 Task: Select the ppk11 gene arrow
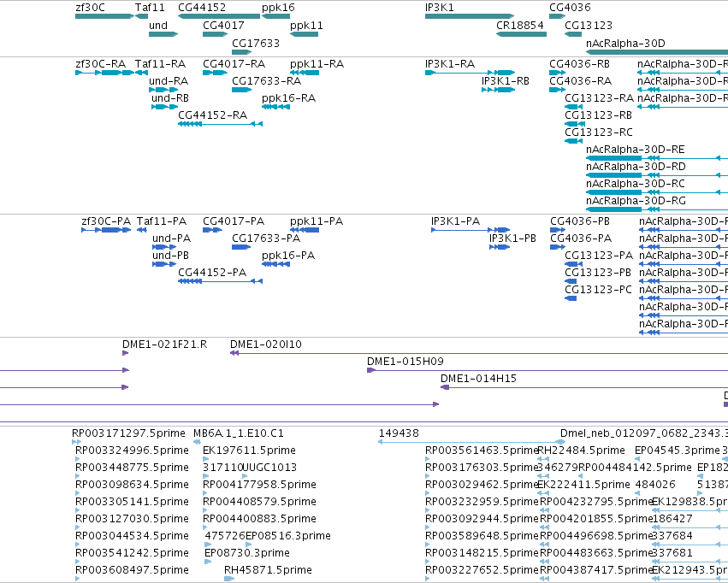coord(304,34)
